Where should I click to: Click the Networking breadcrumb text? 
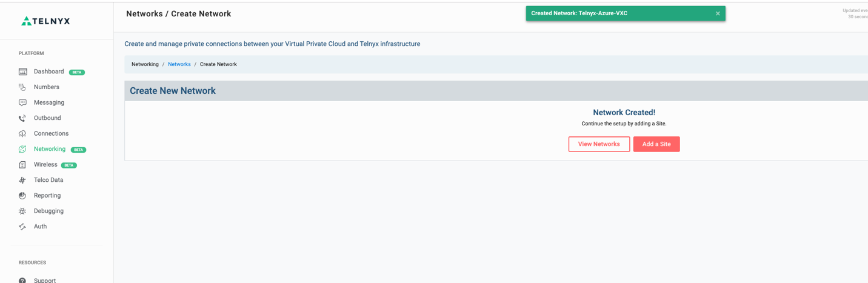pos(145,64)
